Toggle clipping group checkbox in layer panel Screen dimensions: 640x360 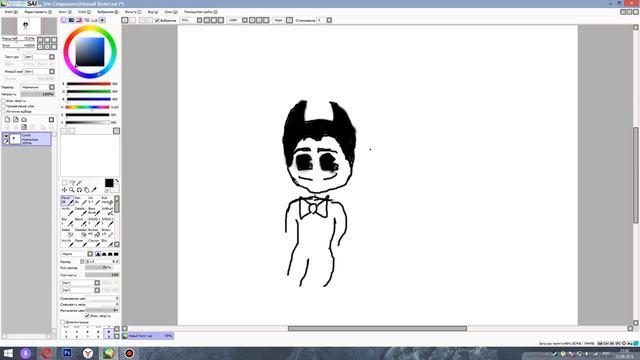[4, 106]
